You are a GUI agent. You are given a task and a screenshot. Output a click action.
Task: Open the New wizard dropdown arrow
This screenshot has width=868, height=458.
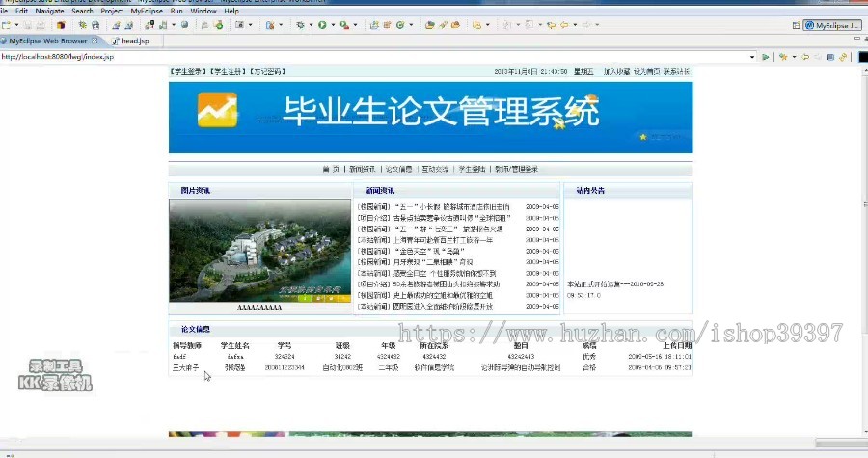pyautogui.click(x=16, y=25)
